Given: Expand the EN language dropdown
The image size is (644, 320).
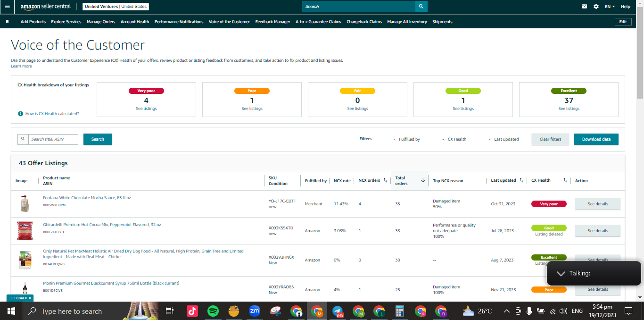Looking at the screenshot, I should (610, 7).
